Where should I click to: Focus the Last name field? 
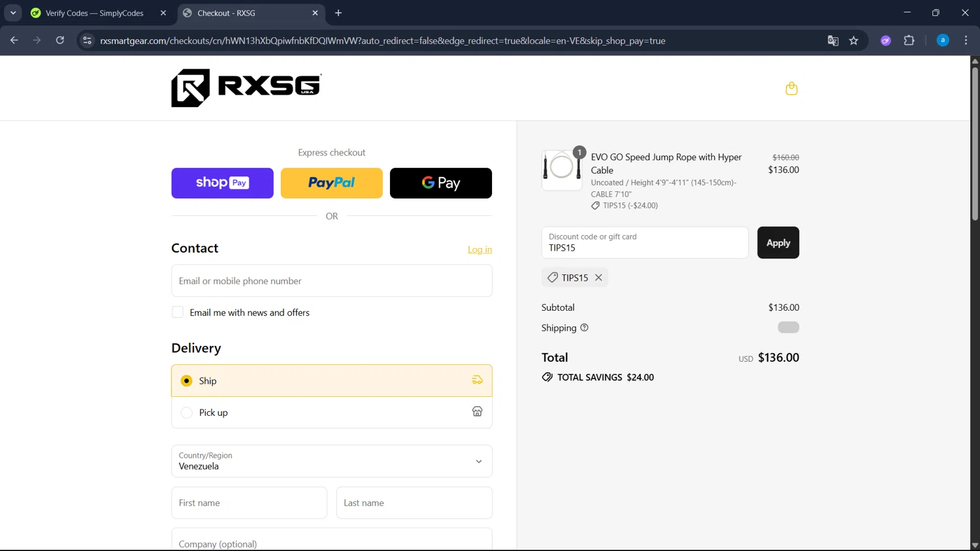pyautogui.click(x=414, y=503)
